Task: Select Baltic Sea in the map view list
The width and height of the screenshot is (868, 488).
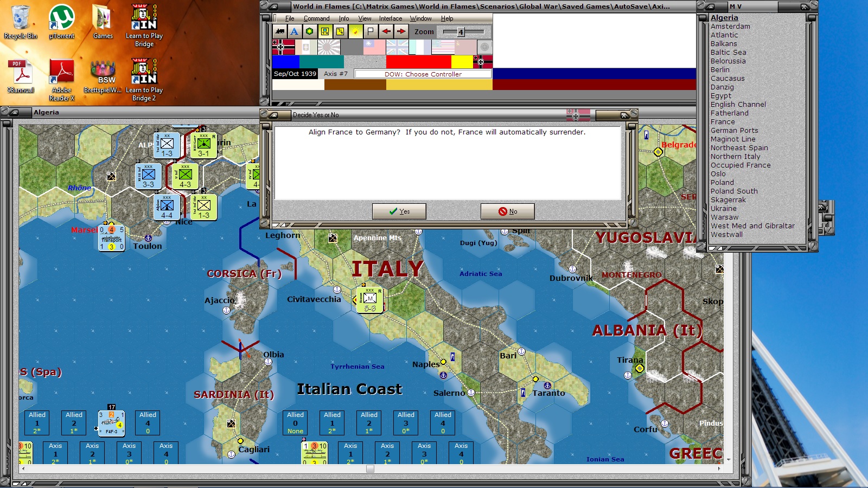Action: pyautogui.click(x=729, y=52)
